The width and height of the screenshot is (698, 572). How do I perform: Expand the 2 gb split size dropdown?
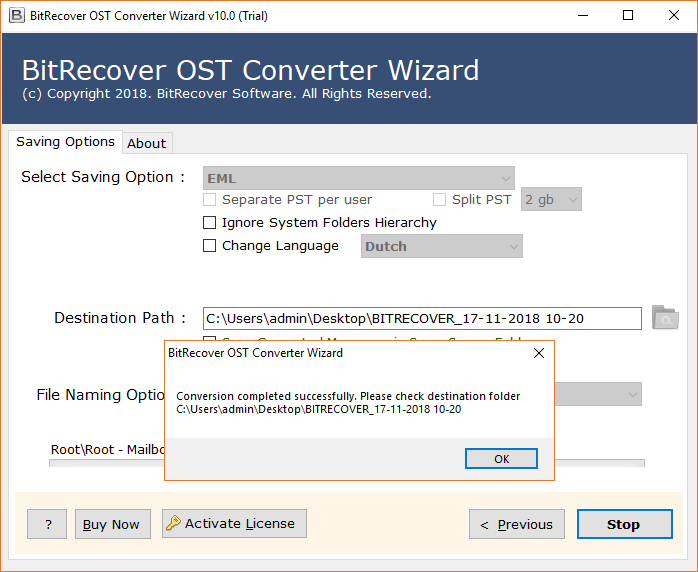click(551, 199)
